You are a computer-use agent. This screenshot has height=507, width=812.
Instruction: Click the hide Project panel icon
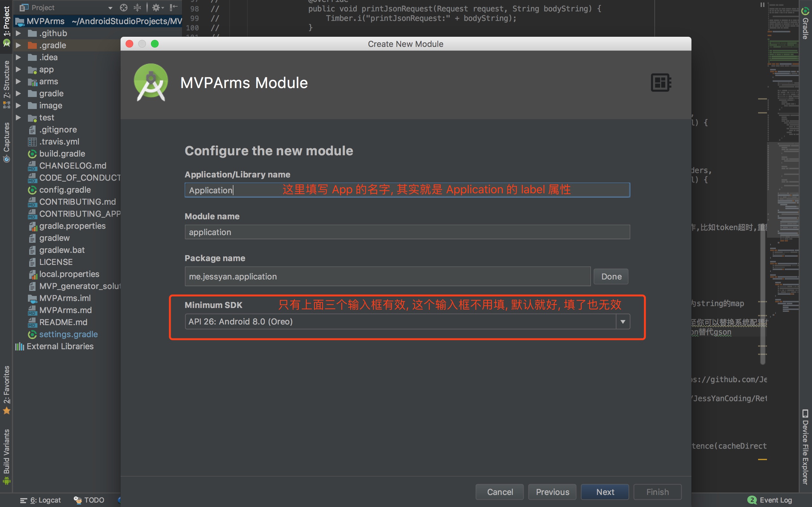(x=173, y=7)
